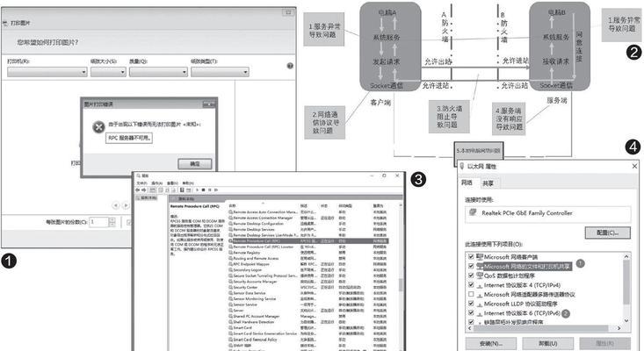
Task: Toggle the Internet 协议版本 4 (TCP/IPv4) checkbox
Action: [471, 285]
